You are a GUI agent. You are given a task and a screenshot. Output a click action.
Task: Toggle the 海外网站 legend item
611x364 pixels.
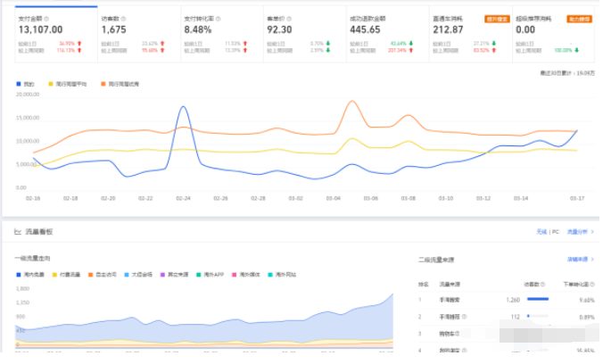point(282,275)
